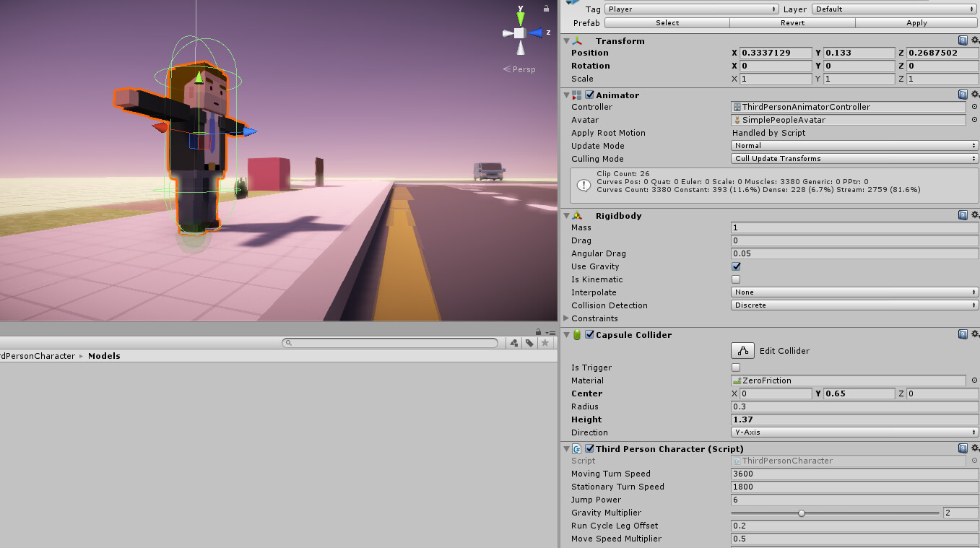The width and height of the screenshot is (980, 548).
Task: Open the Project panel hamburger menu
Action: point(552,331)
